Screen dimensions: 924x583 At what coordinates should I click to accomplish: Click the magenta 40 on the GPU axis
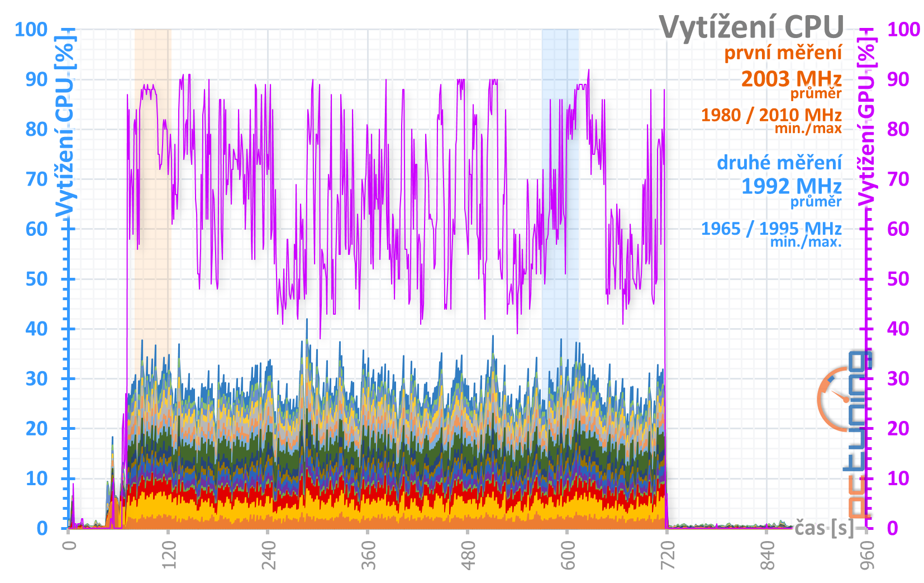pos(898,329)
